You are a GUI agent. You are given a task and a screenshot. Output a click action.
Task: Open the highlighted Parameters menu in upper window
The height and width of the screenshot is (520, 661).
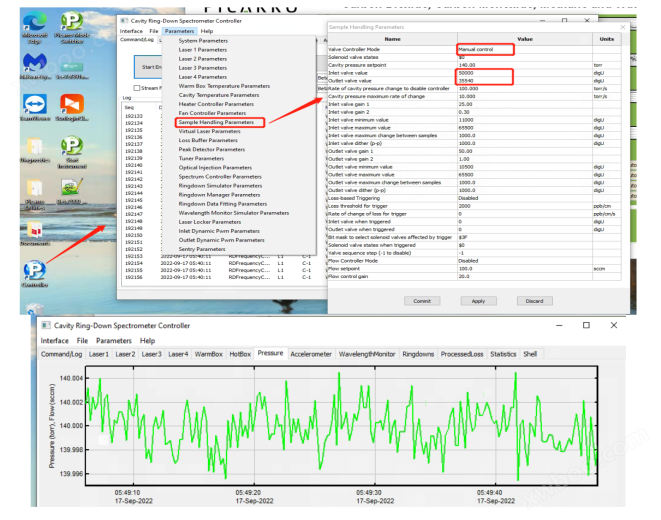[x=180, y=31]
